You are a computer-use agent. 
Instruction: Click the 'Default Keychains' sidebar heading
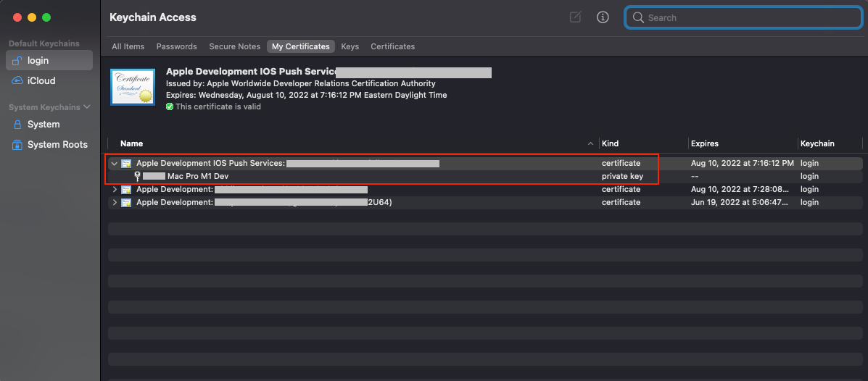coord(44,43)
